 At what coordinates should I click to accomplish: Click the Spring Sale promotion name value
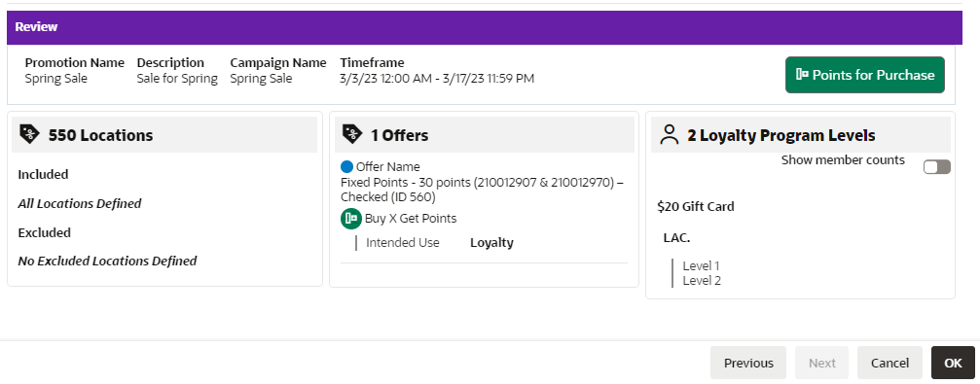[55, 79]
